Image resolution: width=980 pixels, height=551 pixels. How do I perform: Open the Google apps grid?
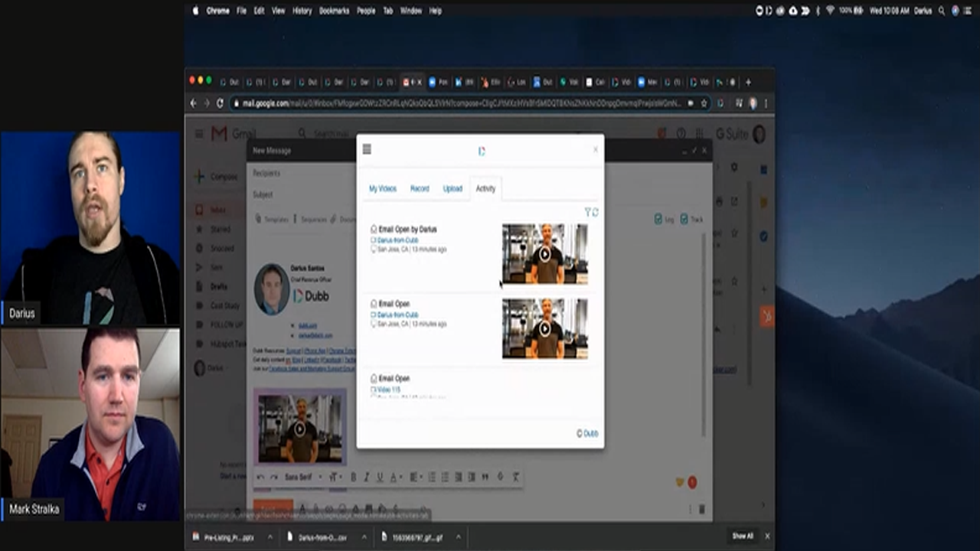698,134
